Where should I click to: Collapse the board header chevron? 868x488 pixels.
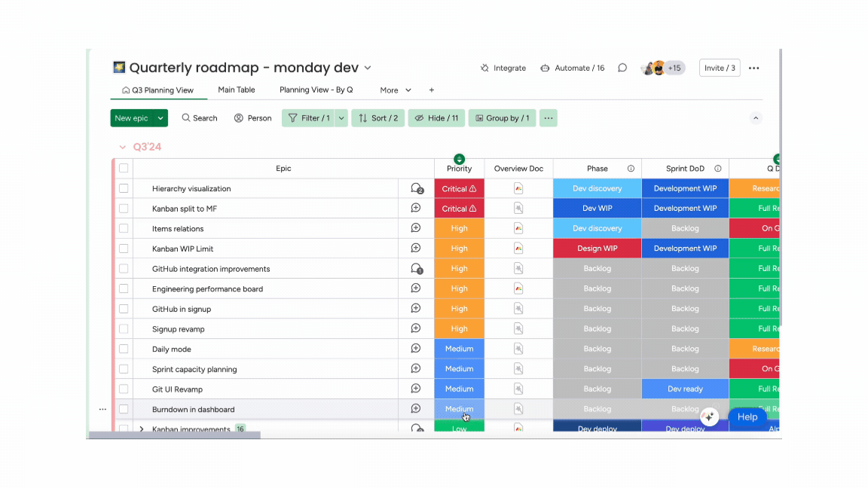coord(756,118)
